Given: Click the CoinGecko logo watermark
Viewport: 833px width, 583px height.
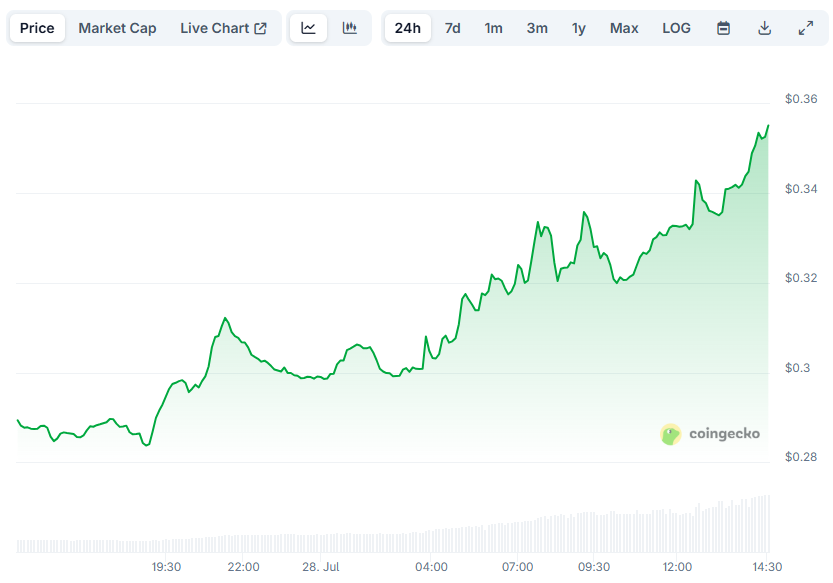Looking at the screenshot, I should (x=710, y=434).
